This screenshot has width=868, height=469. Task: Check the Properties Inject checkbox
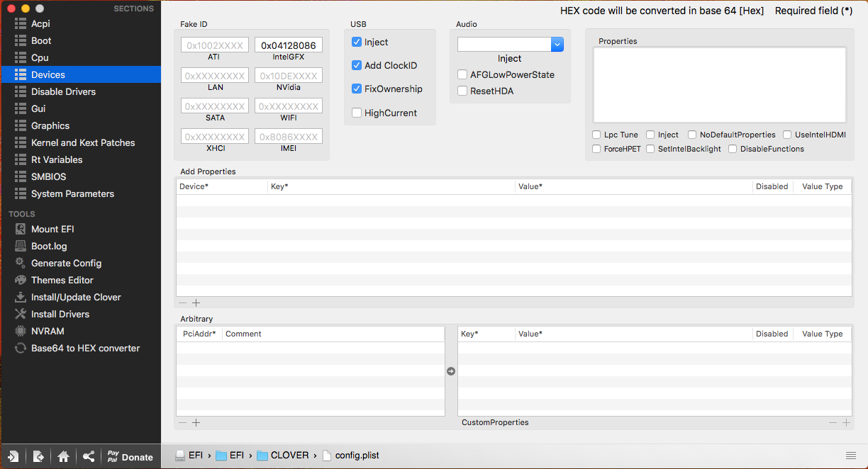pos(650,135)
